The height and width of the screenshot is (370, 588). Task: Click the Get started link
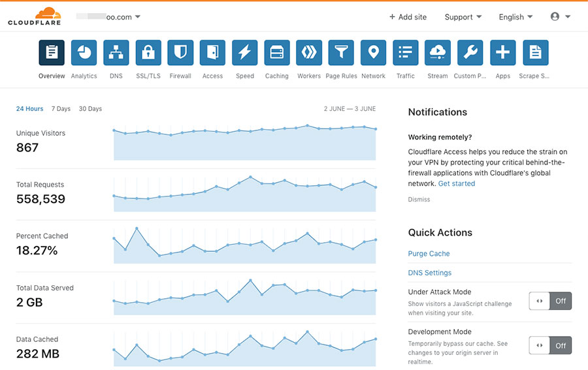coord(457,183)
